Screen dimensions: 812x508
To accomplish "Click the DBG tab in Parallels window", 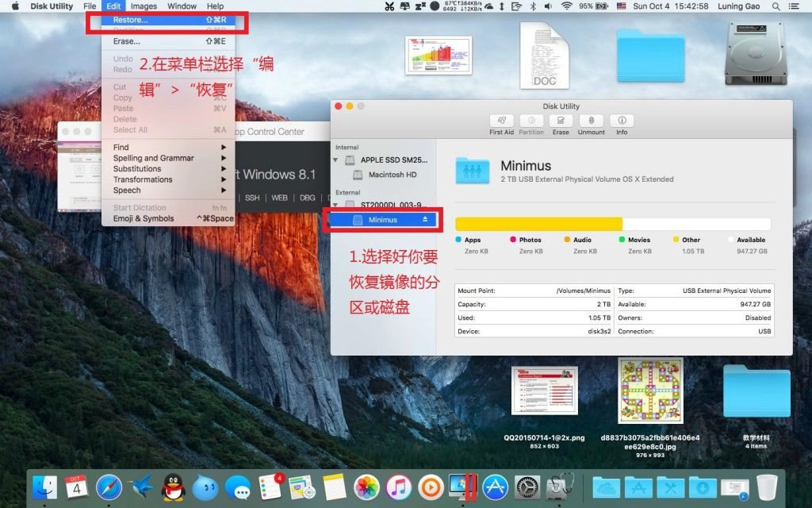I will tap(308, 198).
